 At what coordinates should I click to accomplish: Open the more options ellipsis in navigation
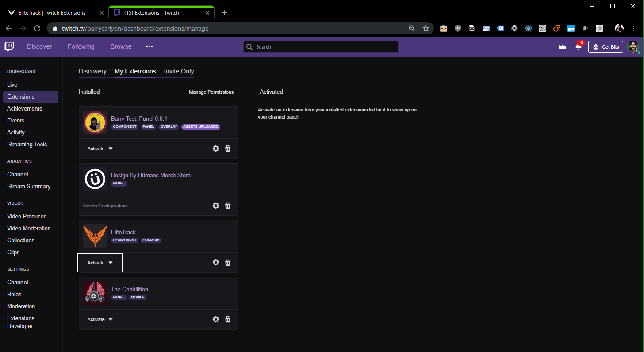(x=149, y=46)
